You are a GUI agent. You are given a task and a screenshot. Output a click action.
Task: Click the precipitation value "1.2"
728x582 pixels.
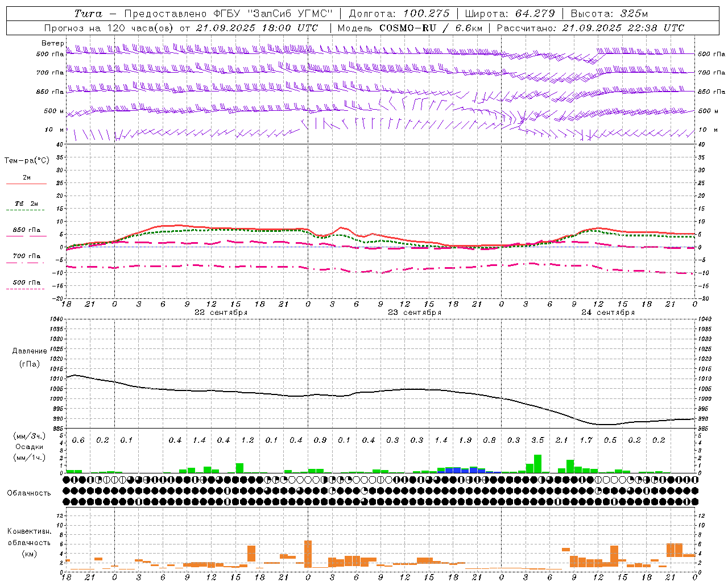247,440
